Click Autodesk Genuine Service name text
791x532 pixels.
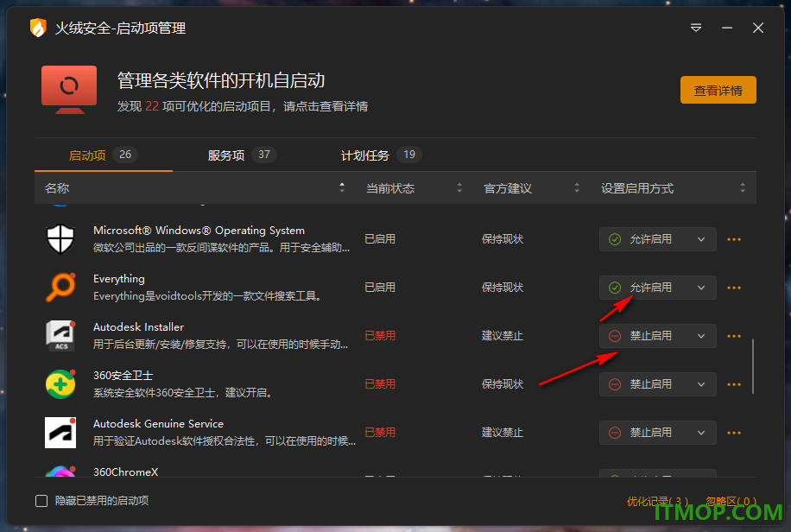point(158,424)
